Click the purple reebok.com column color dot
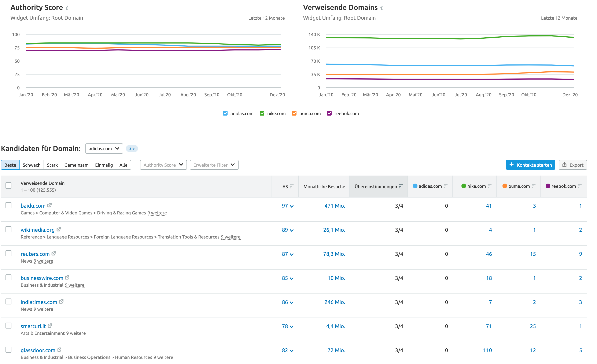The width and height of the screenshot is (597, 364). pos(548,186)
